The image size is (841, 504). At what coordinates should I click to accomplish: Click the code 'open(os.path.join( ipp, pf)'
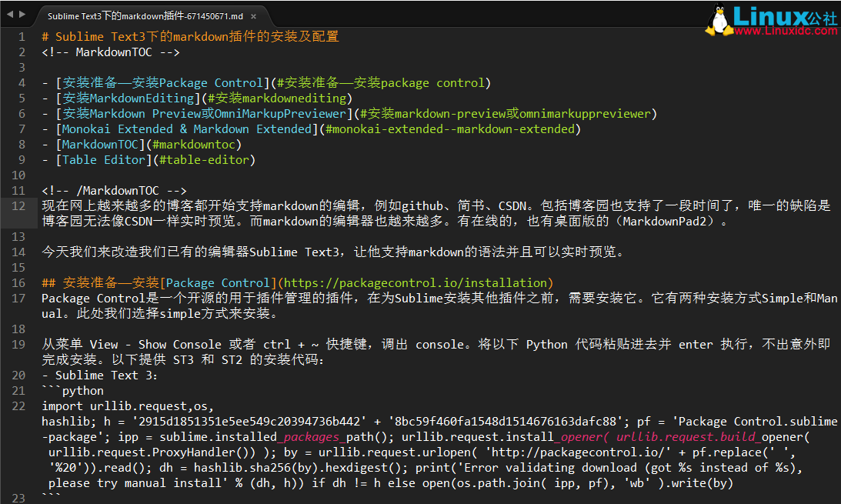click(516, 483)
